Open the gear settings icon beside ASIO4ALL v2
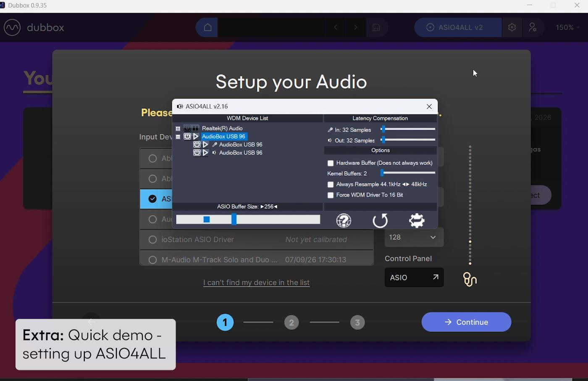Viewport: 588px width, 381px height. pyautogui.click(x=512, y=27)
